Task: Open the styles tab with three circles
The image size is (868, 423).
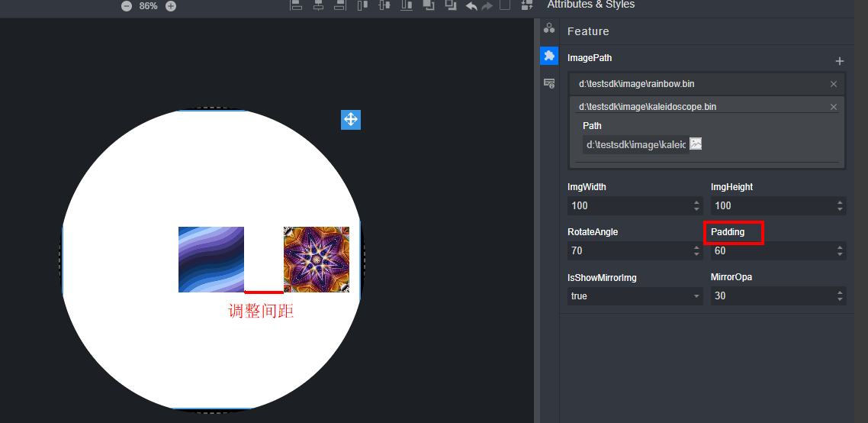Action: click(x=548, y=28)
